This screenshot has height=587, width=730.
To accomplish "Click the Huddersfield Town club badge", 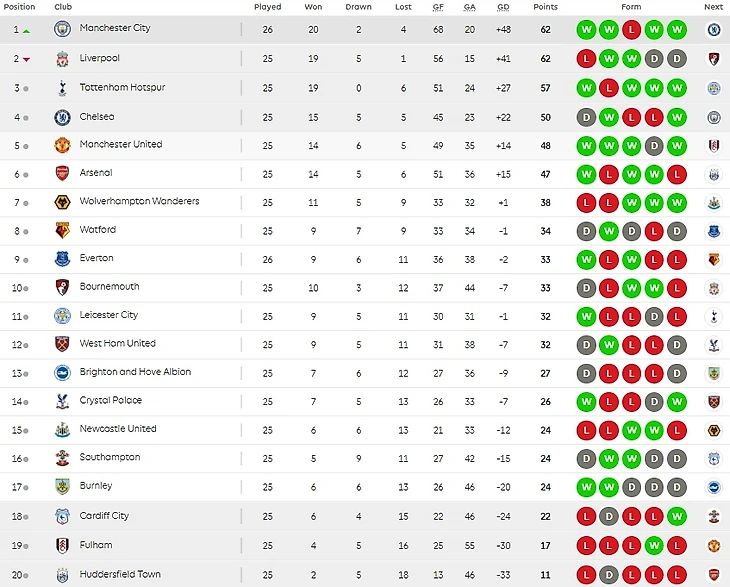I will coord(62,575).
